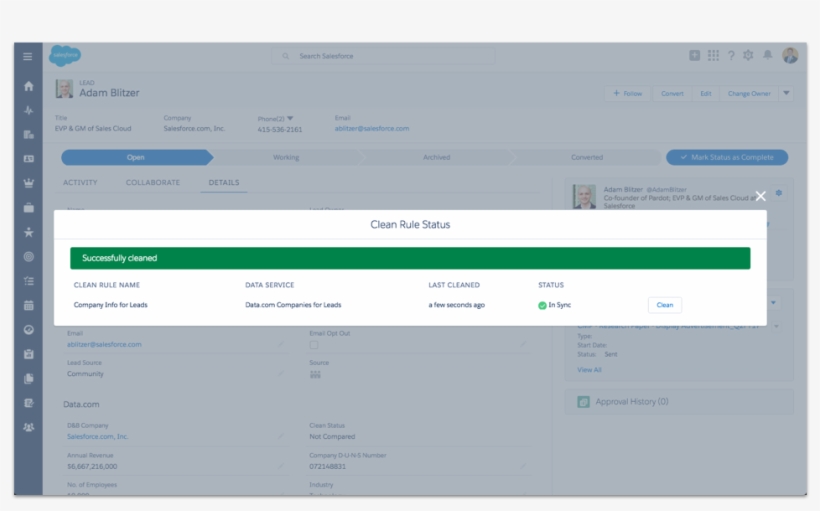Click Mark Status as Complete
The height and width of the screenshot is (511, 820).
[x=727, y=157]
